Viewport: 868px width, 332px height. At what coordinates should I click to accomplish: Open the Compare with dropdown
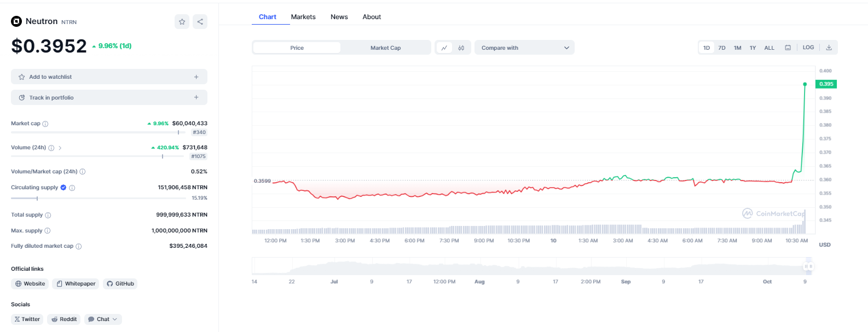(524, 48)
